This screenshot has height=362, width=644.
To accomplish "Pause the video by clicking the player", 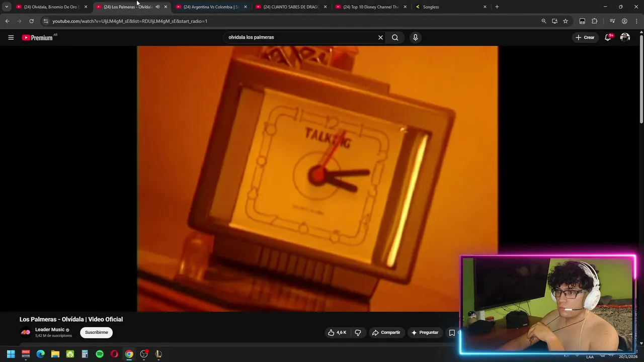I will (317, 178).
